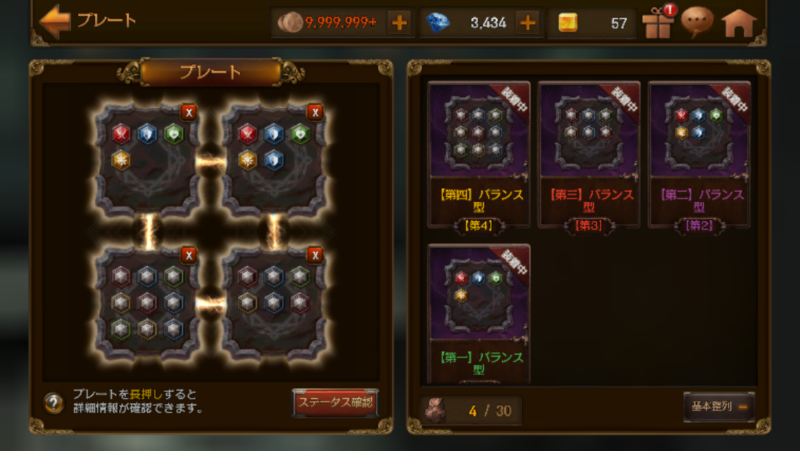This screenshot has height=451, width=800.
Task: Open the question mark help icon
Action: tap(54, 403)
